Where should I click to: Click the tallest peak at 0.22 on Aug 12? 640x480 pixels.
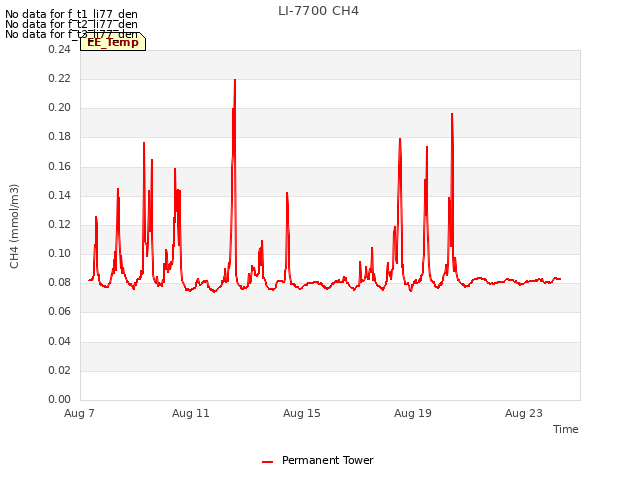pos(235,80)
